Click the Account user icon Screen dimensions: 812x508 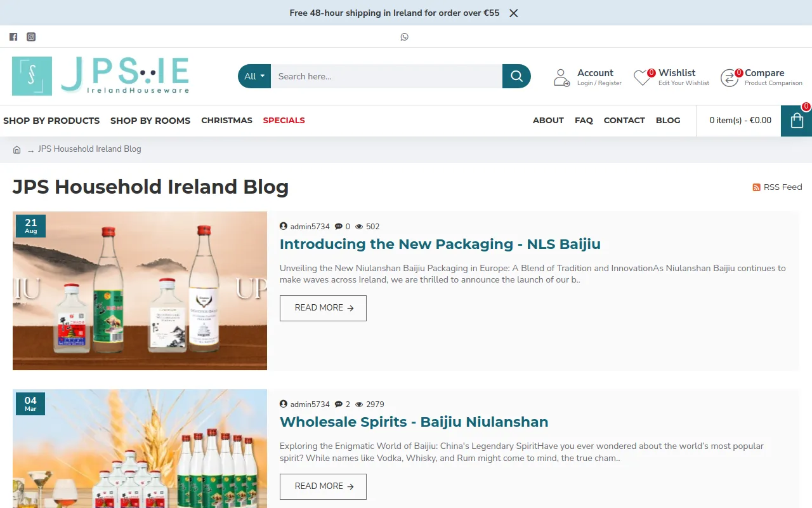point(561,77)
